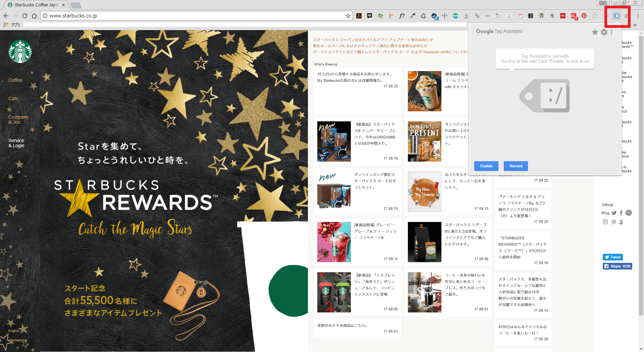
Task: Open the International link
Action: (x=17, y=340)
